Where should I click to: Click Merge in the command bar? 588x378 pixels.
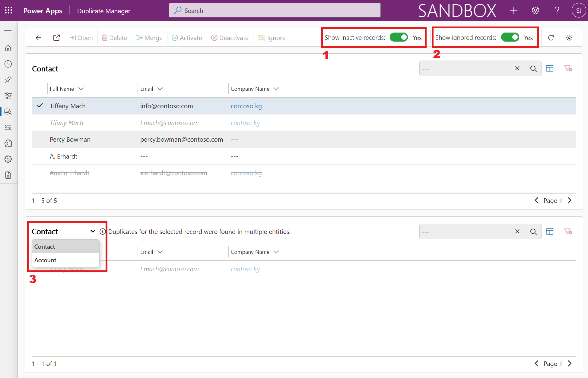pyautogui.click(x=149, y=38)
